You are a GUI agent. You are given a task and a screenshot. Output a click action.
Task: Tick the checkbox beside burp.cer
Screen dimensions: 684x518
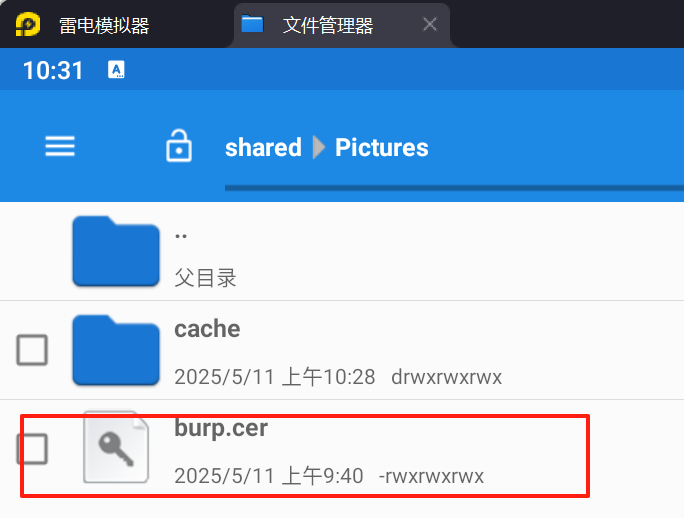click(x=32, y=449)
